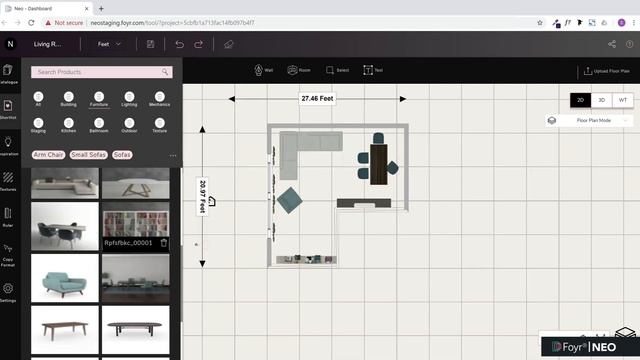The image size is (640, 360).
Task: Click the search magnifier icon
Action: pyautogui.click(x=165, y=72)
